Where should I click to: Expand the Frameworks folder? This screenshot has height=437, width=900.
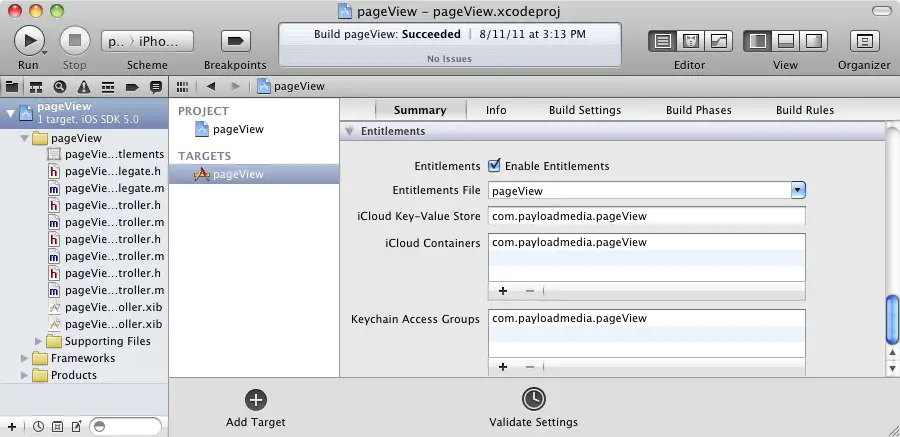(x=26, y=358)
